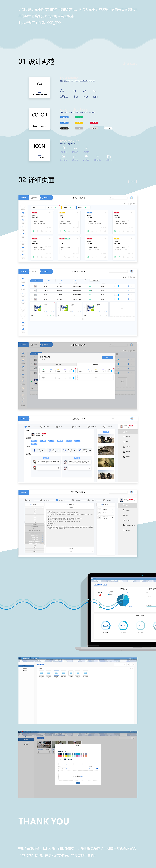Go to step 2 in injury info stepper
The width and height of the screenshot is (156, 868).
click(x=41, y=427)
